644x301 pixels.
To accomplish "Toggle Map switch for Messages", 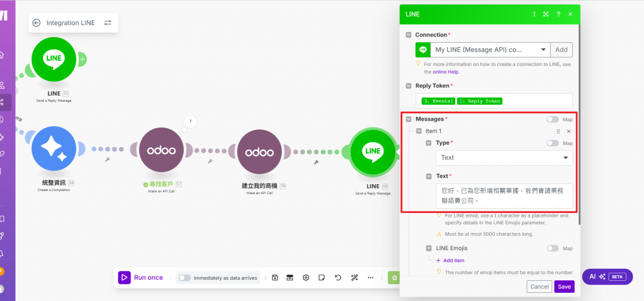I will [x=552, y=119].
